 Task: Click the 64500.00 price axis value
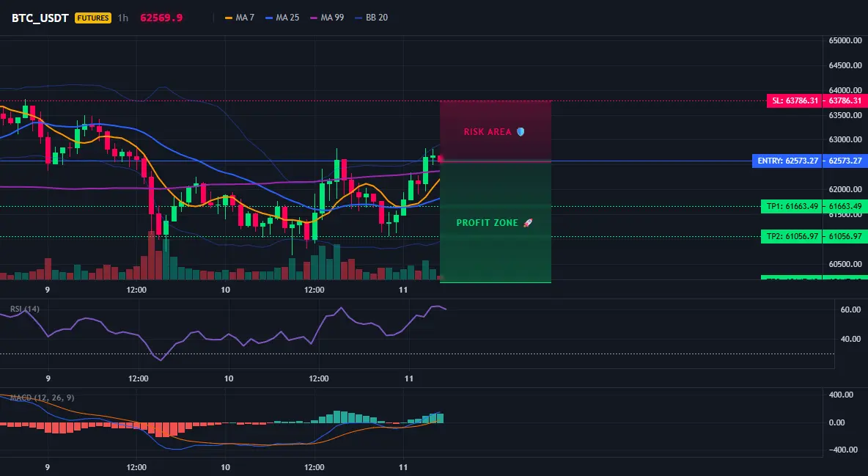[845, 65]
